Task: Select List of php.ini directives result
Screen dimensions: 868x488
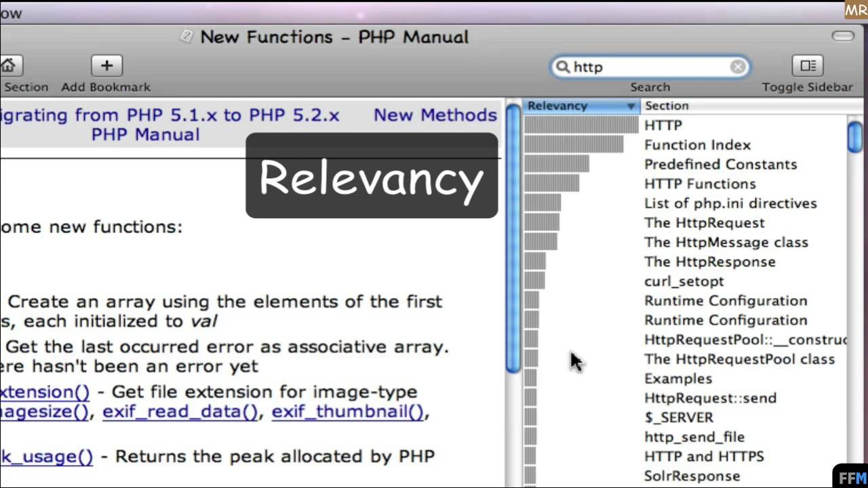Action: 730,203
